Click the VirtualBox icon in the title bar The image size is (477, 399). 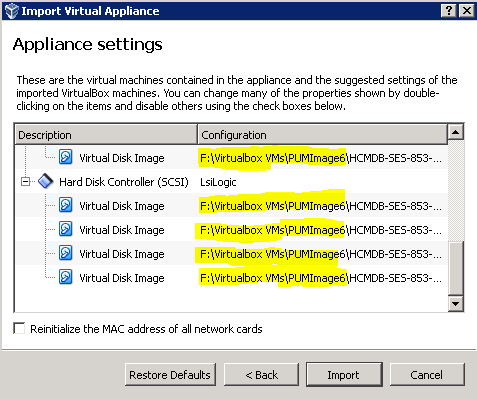click(x=11, y=11)
